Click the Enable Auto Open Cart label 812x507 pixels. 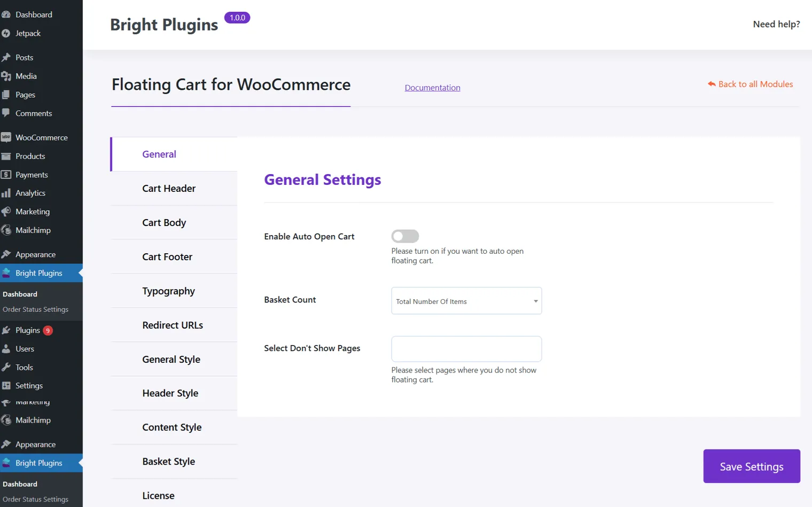tap(309, 237)
